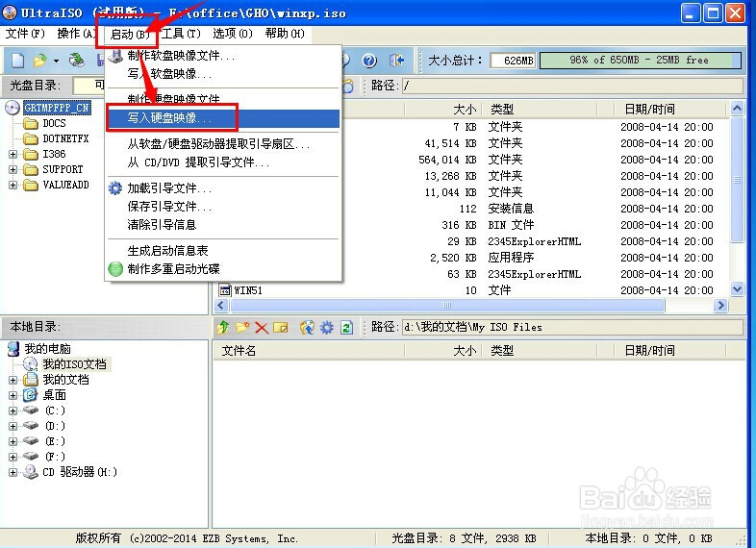The width and height of the screenshot is (756, 548).
Task: Click the go-up folder icon in local toolbar
Action: pyautogui.click(x=223, y=327)
